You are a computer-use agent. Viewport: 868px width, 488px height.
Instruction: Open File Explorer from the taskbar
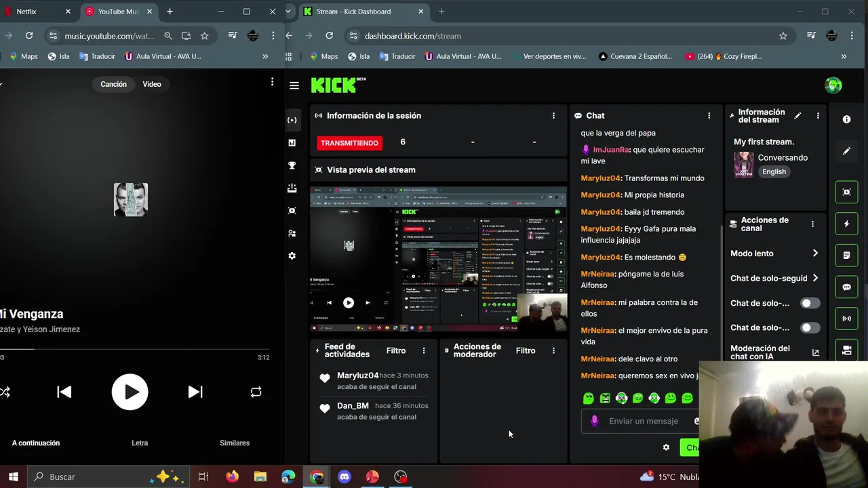pyautogui.click(x=260, y=476)
